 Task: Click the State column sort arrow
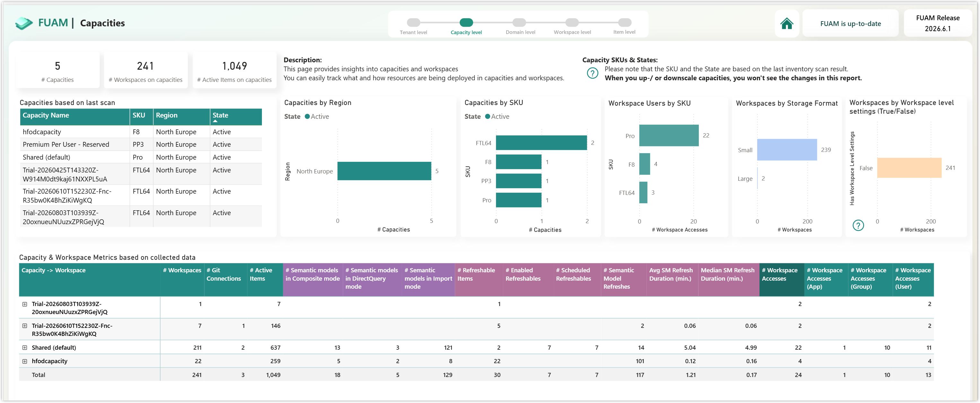pyautogui.click(x=215, y=121)
